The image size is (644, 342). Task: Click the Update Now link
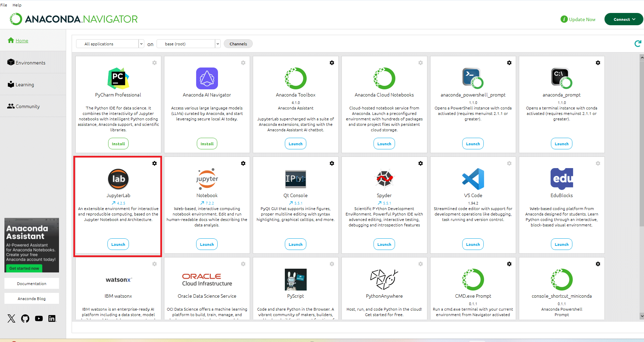(x=582, y=19)
